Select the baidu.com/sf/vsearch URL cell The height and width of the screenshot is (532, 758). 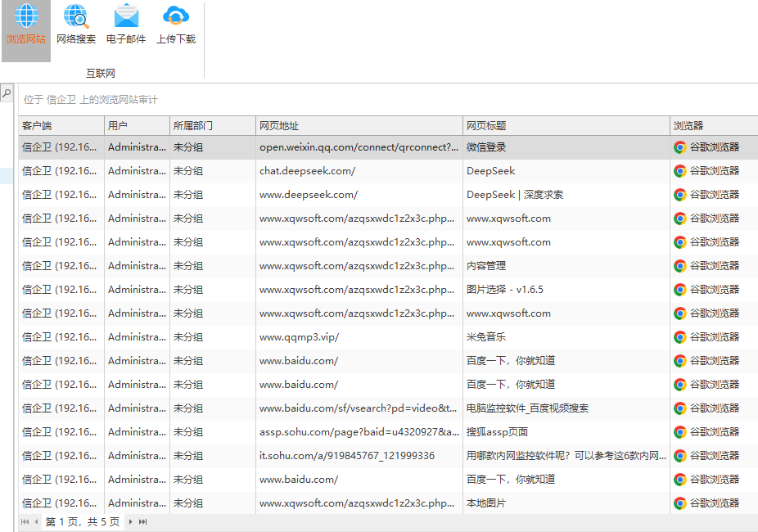coord(358,408)
